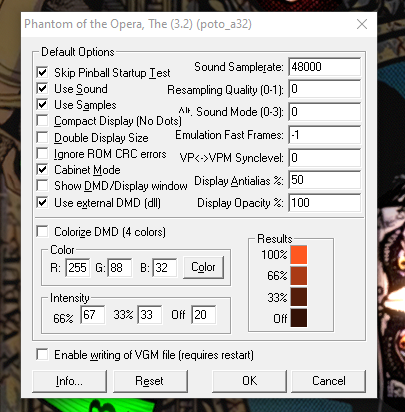Click the B color value field

click(165, 268)
